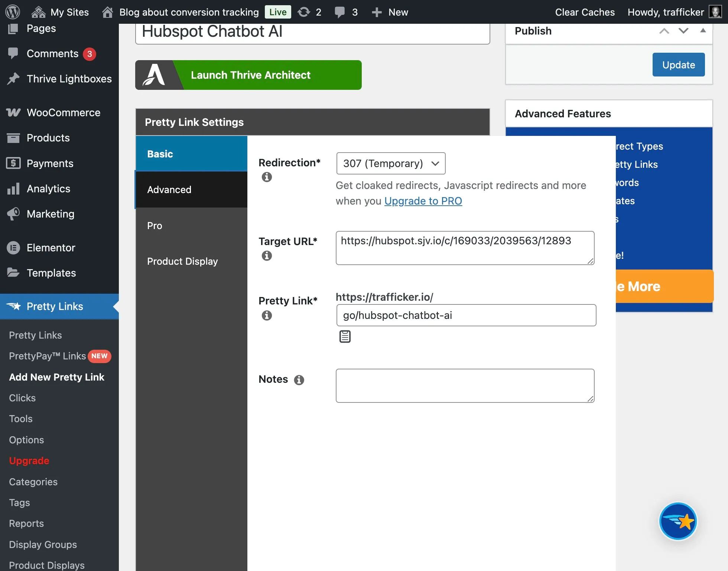
Task: Open Reports submenu item
Action: click(26, 523)
